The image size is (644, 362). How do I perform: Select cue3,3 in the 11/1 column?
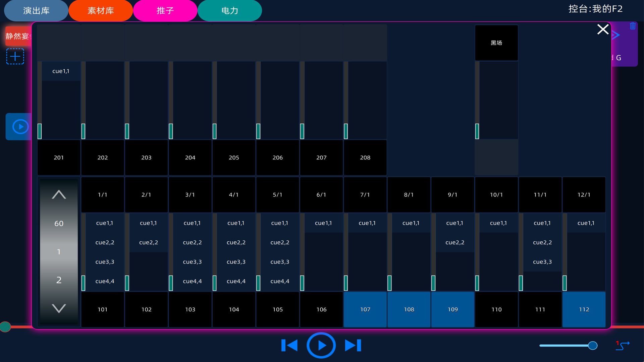(x=542, y=262)
